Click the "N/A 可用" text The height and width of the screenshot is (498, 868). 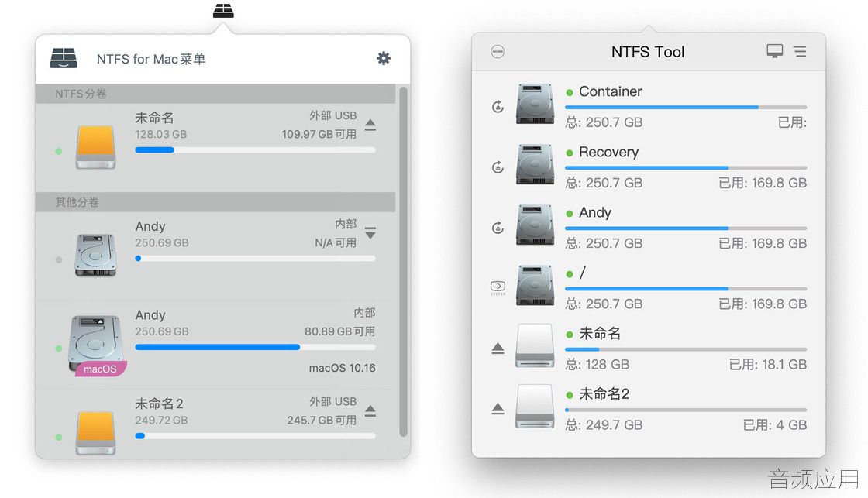click(x=336, y=242)
